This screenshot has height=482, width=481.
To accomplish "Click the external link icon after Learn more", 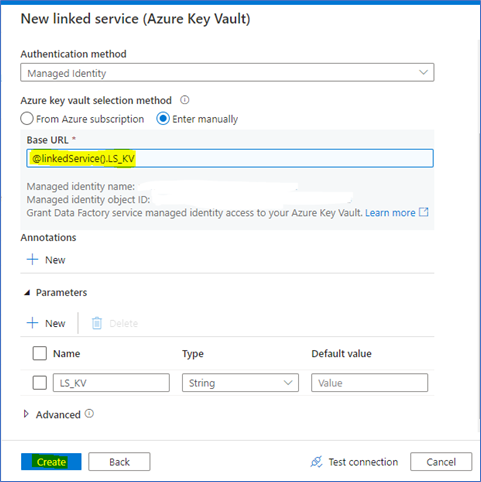I will tap(423, 212).
